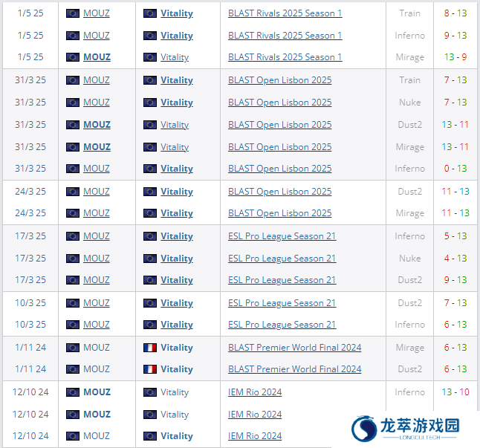Click Vitality flag icon in 31/3 25 Inferno row

pos(150,169)
